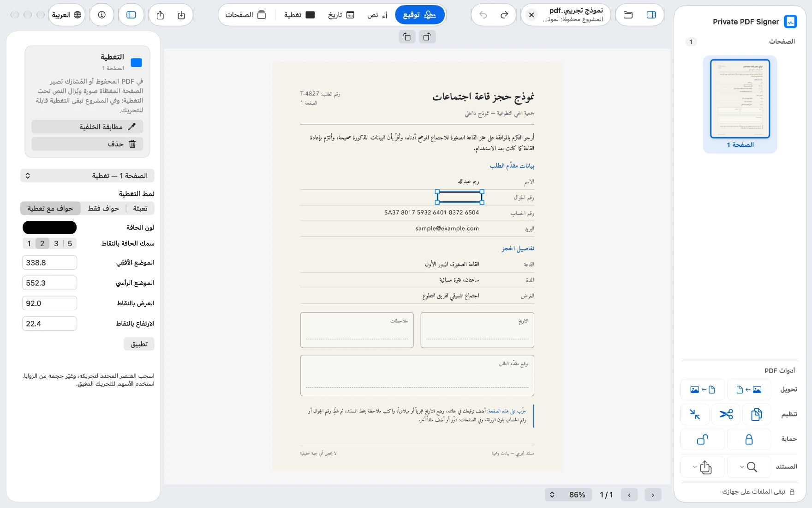Select the نص text tool
The width and height of the screenshot is (812, 508).
(x=377, y=15)
